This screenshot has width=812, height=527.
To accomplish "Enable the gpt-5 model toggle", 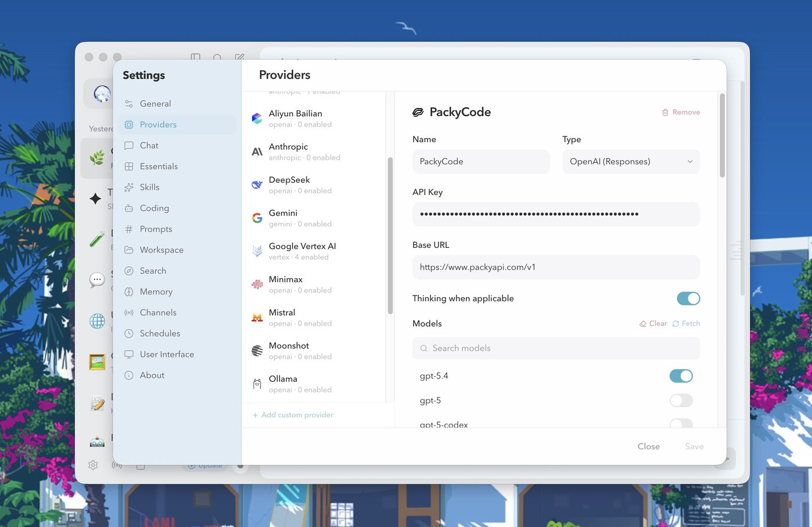I will (681, 400).
